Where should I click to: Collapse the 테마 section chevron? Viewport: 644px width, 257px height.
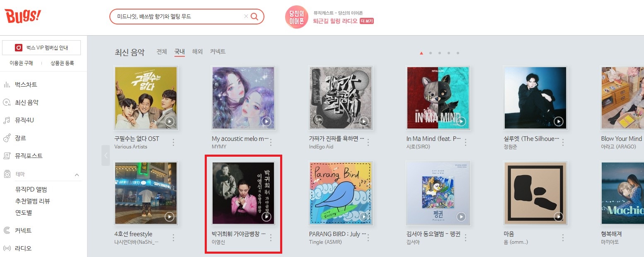pos(77,175)
